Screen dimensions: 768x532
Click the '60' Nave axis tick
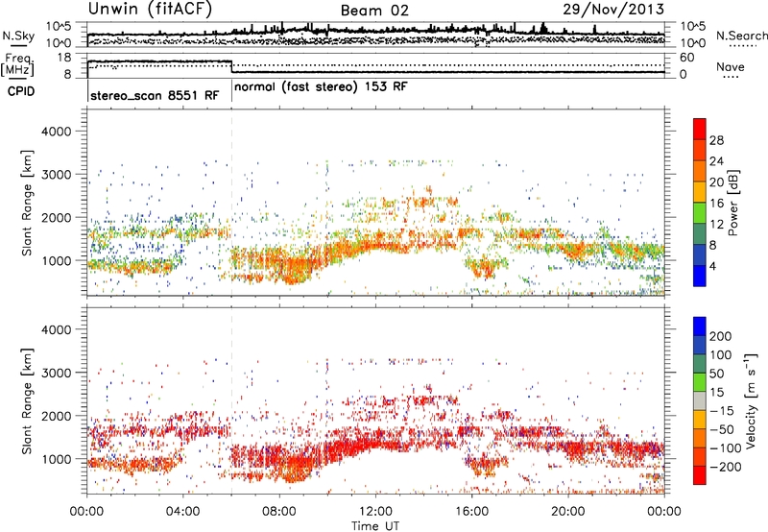pyautogui.click(x=686, y=58)
